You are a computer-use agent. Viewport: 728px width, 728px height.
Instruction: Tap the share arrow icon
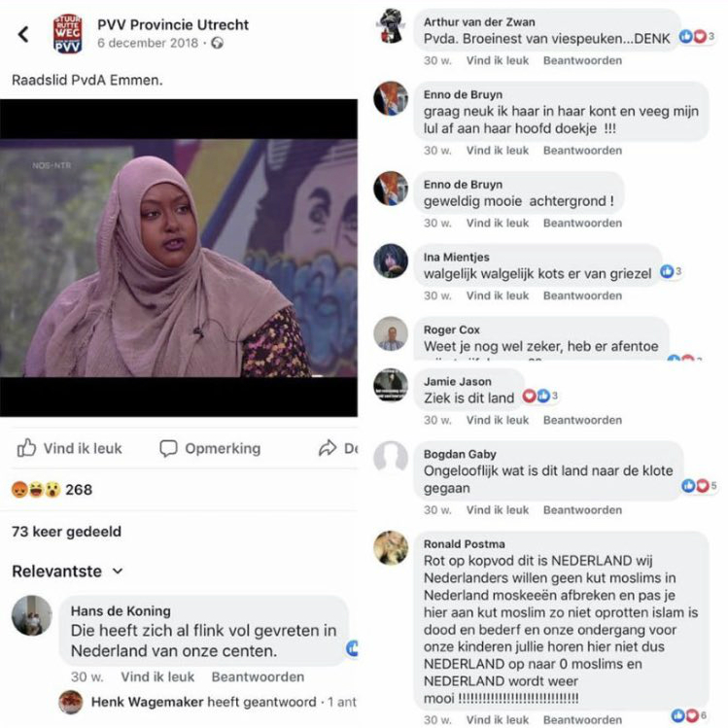click(328, 448)
